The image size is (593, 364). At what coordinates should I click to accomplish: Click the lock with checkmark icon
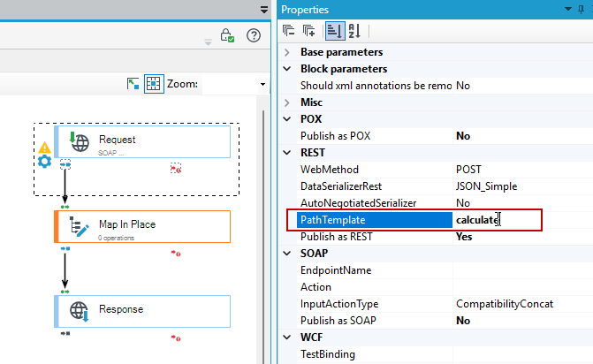click(x=227, y=35)
